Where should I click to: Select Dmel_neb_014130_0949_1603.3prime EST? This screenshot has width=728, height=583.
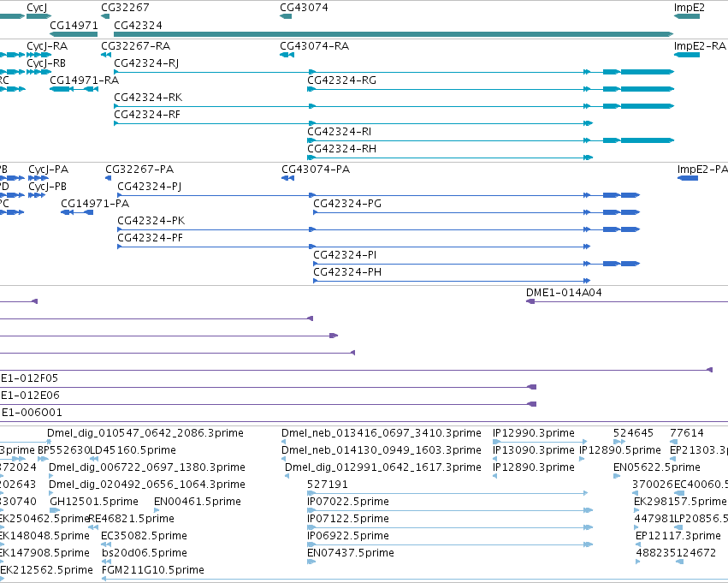pos(382,450)
